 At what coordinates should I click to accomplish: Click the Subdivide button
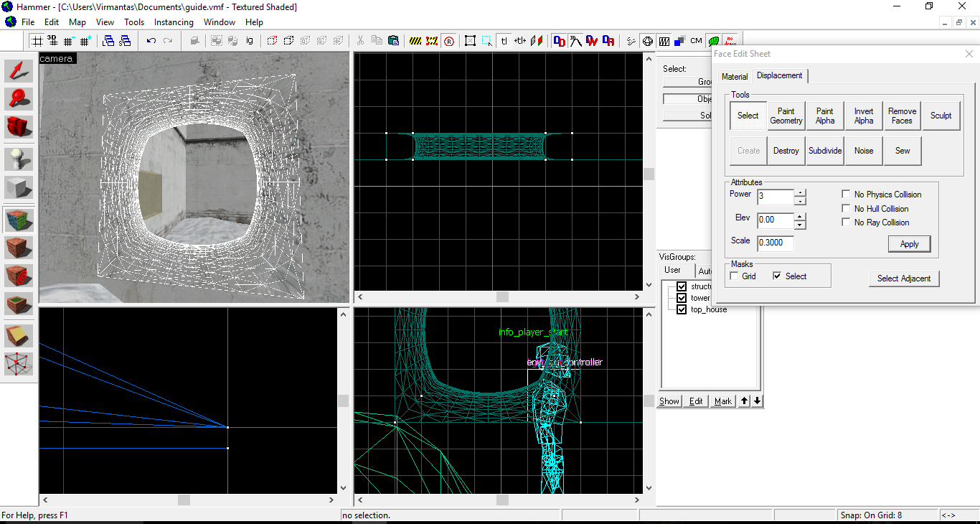coord(824,151)
